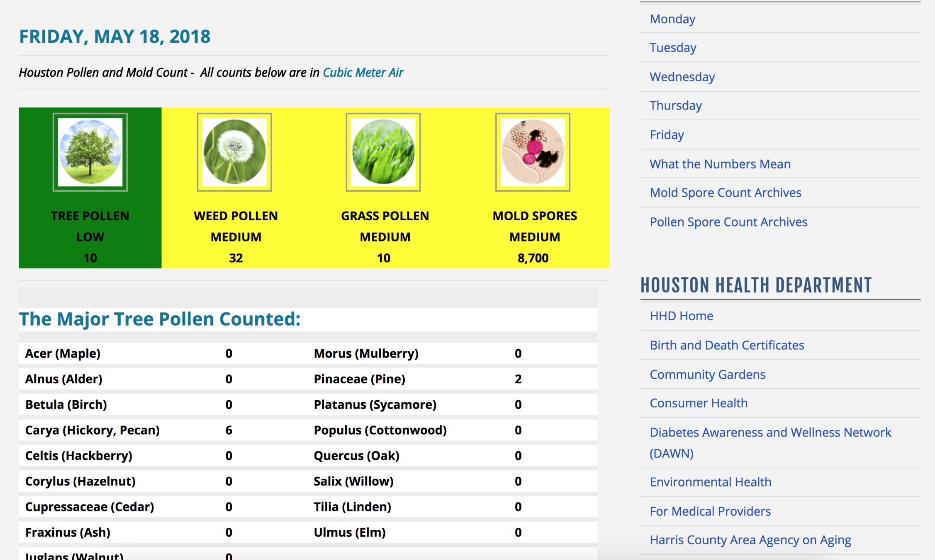Select Tuesday in the sidebar menu
The image size is (935, 560).
[x=672, y=48]
